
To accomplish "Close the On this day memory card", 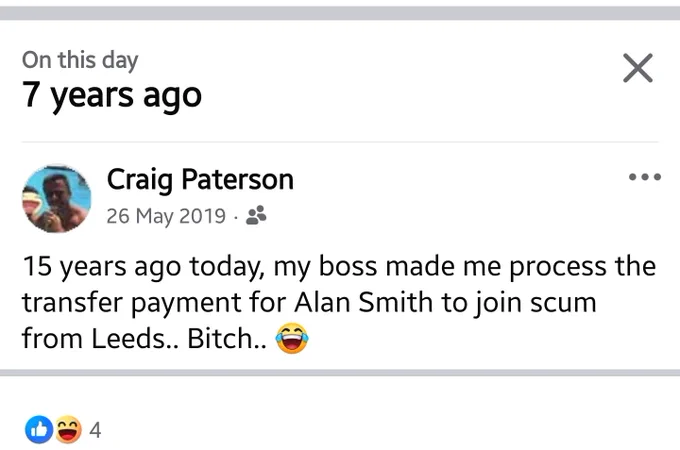I will (x=638, y=68).
